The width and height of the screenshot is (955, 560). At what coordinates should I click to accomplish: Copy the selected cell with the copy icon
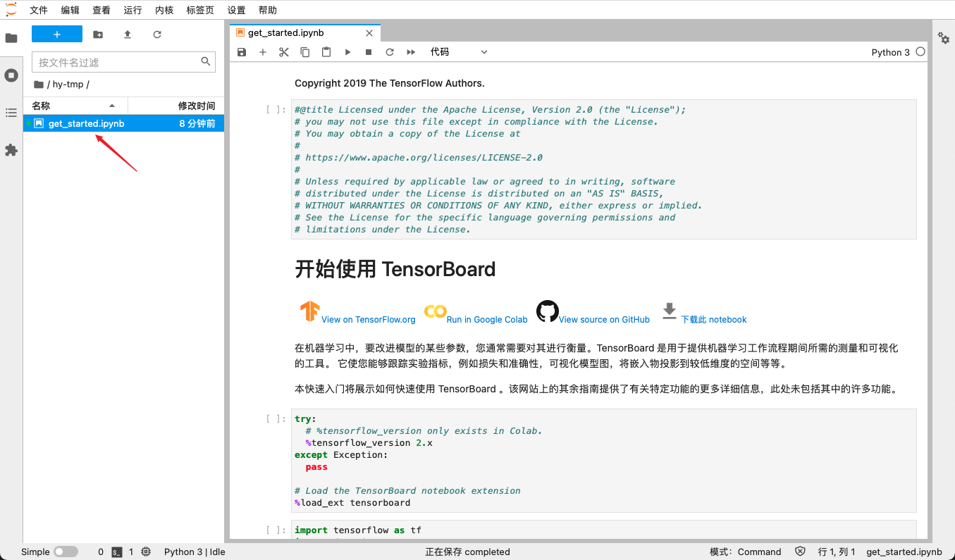tap(304, 51)
